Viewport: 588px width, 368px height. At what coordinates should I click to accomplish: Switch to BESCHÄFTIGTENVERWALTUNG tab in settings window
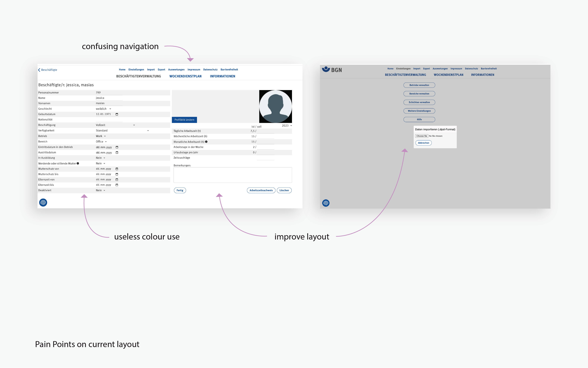click(405, 75)
